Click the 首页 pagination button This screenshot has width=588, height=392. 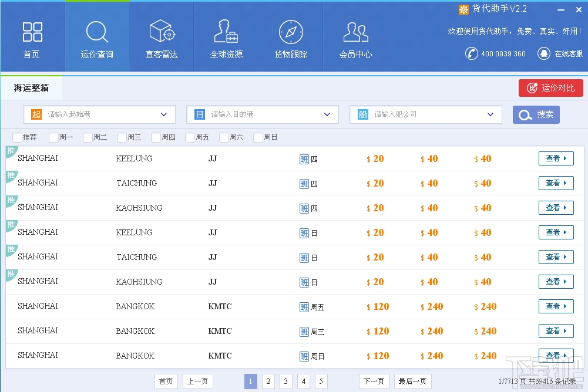click(x=166, y=381)
